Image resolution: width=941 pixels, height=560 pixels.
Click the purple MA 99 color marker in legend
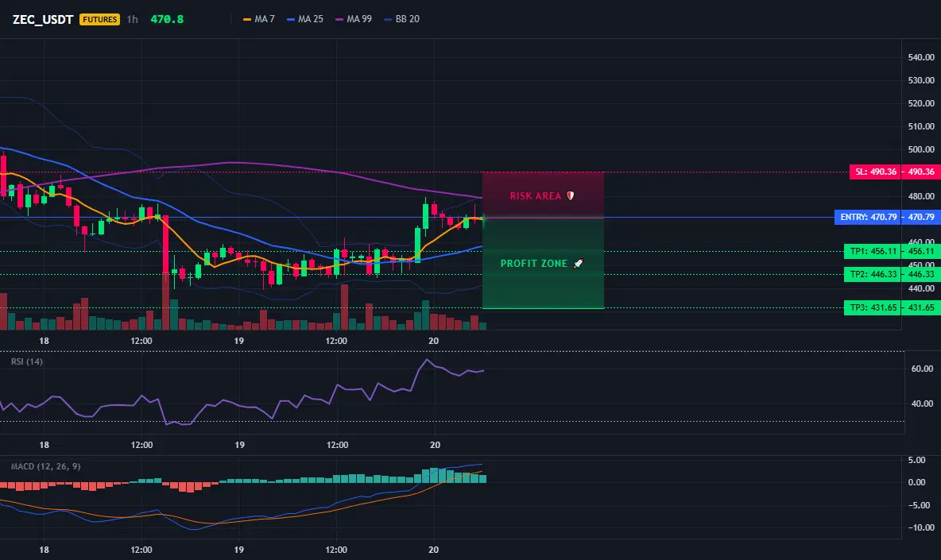[x=339, y=20]
